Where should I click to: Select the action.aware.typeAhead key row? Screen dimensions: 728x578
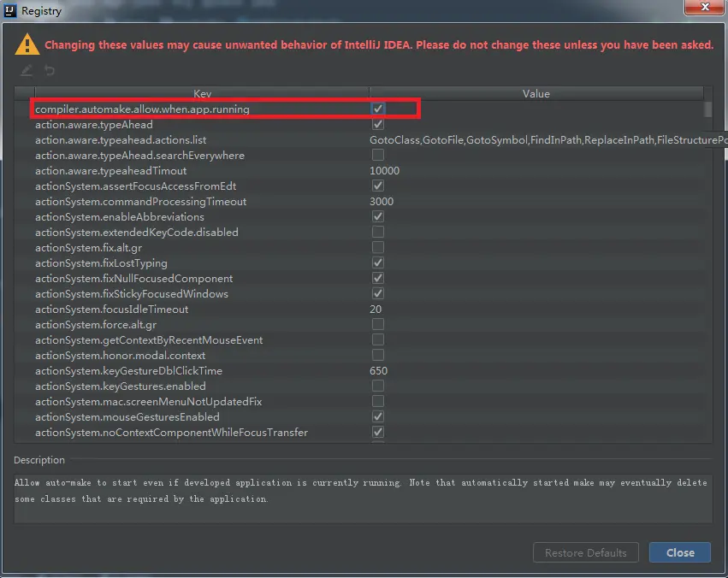tap(94, 124)
